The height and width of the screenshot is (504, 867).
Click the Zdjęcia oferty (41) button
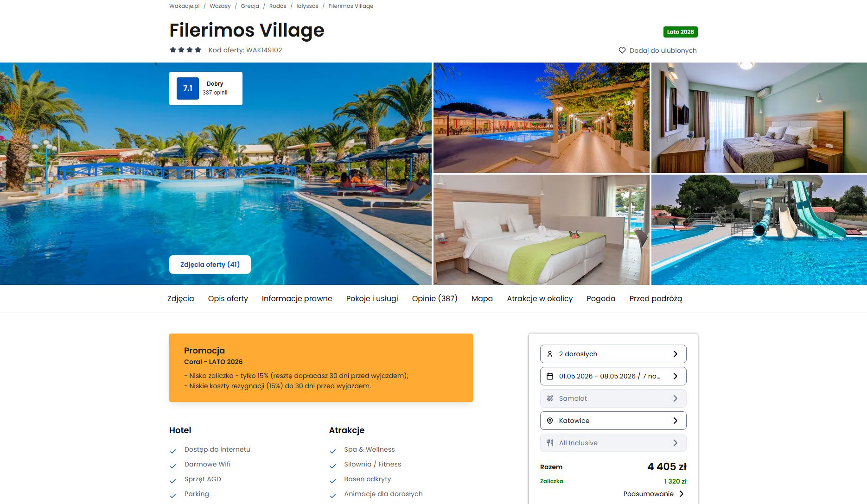[210, 265]
